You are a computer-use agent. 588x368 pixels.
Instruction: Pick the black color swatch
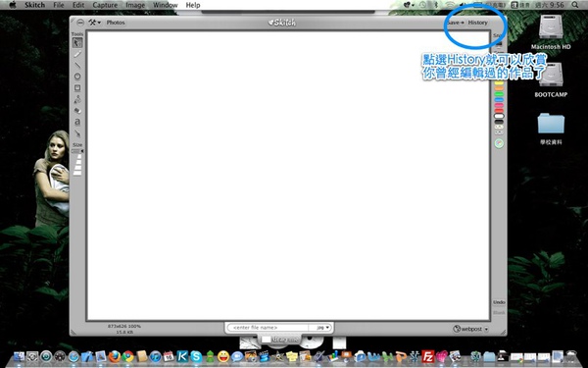499,122
